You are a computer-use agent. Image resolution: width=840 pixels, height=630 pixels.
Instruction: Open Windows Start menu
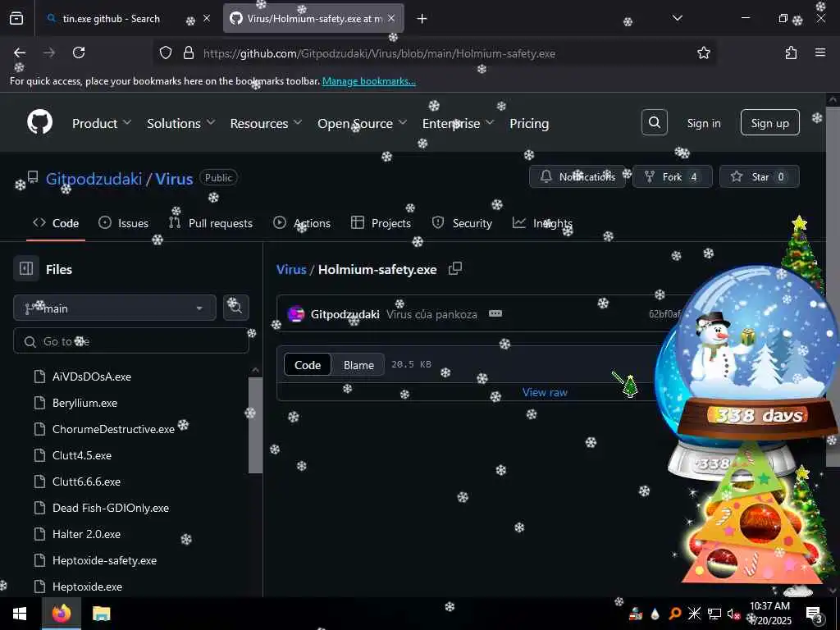click(20, 614)
